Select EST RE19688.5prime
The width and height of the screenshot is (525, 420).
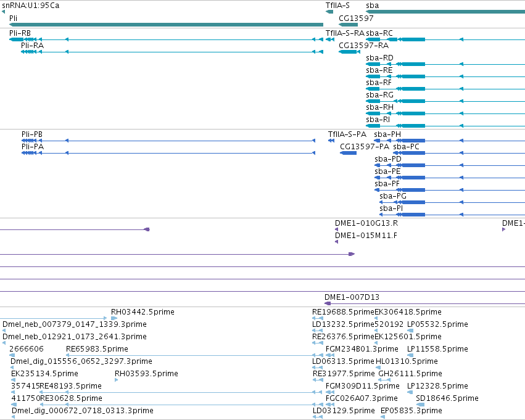click(318, 318)
